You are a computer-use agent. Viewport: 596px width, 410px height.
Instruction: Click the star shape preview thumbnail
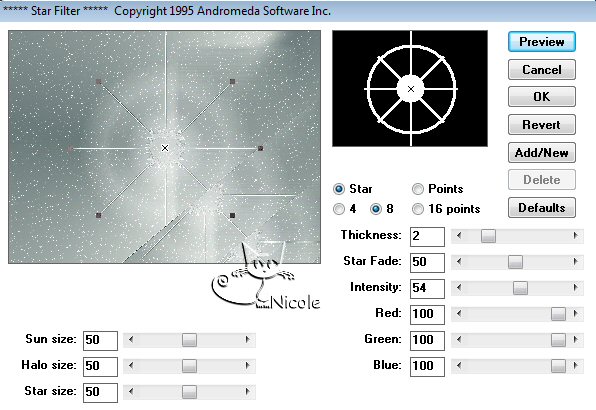pyautogui.click(x=410, y=89)
